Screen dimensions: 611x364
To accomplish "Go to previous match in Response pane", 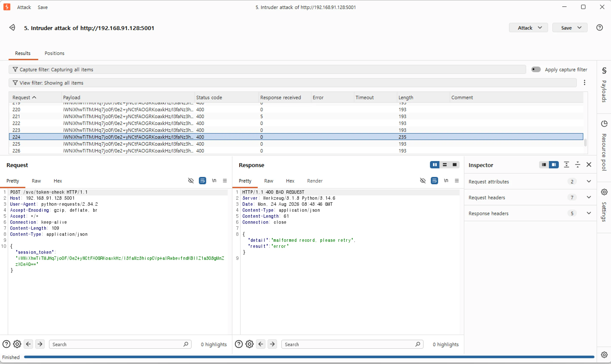I will pos(261,344).
